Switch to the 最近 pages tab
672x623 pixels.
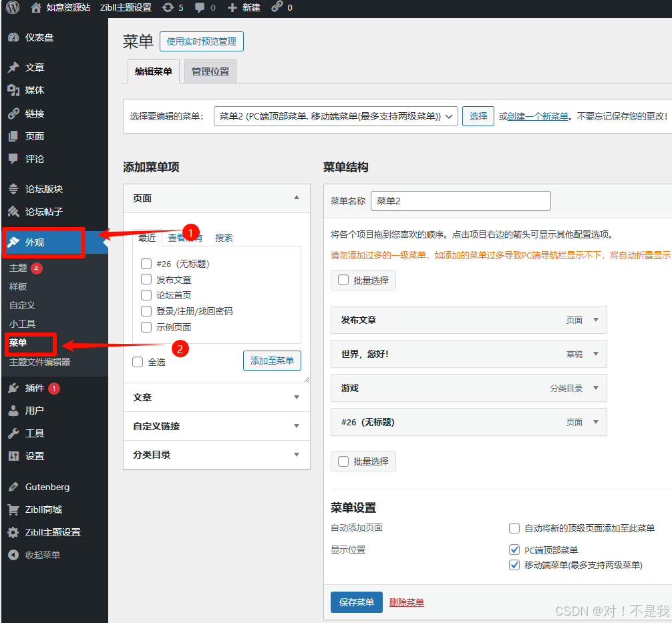click(x=147, y=238)
